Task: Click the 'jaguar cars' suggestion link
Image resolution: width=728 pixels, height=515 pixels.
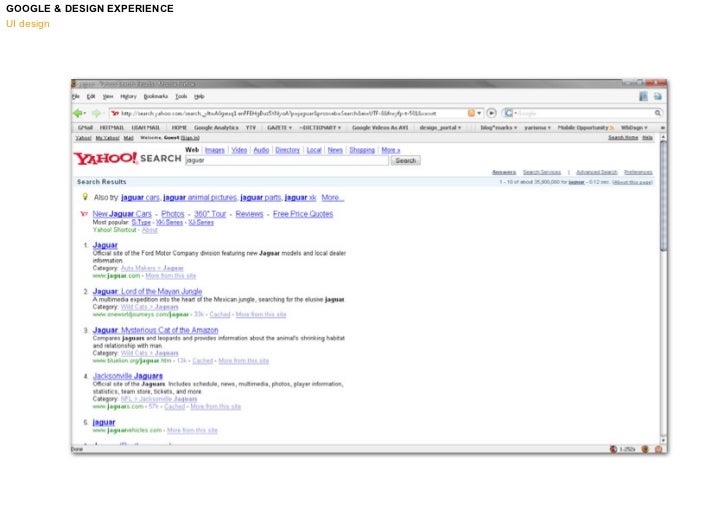Action: coord(140,197)
